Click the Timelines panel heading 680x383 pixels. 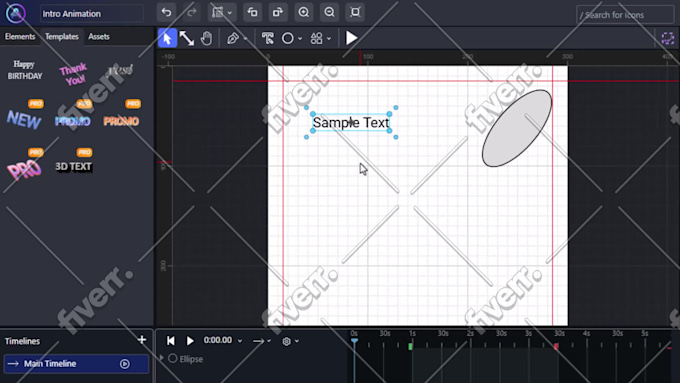tap(22, 341)
